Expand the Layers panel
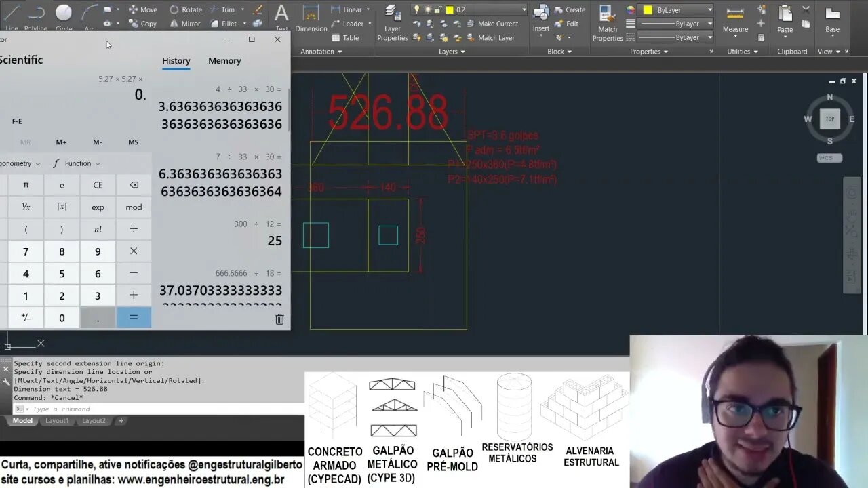This screenshot has width=868, height=488. click(452, 52)
